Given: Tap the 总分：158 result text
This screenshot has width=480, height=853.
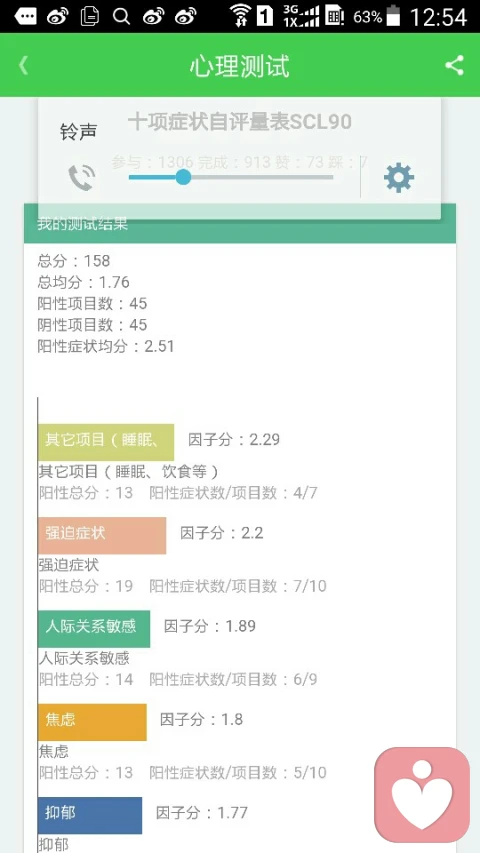Looking at the screenshot, I should click(x=74, y=261).
